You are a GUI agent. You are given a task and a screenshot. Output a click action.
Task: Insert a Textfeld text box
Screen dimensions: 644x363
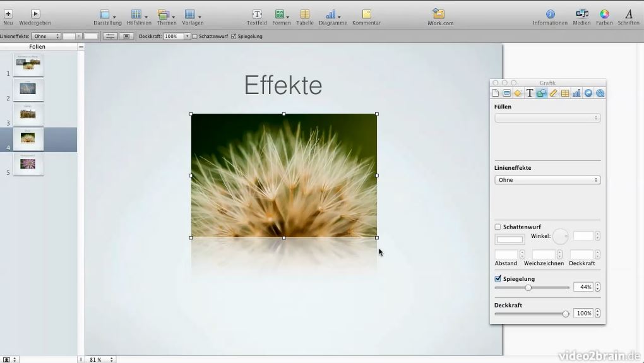[x=257, y=17]
